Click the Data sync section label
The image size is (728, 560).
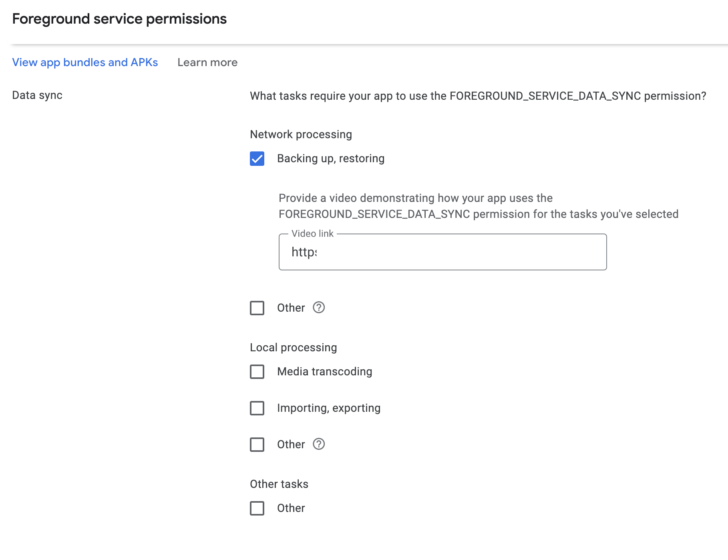point(37,95)
